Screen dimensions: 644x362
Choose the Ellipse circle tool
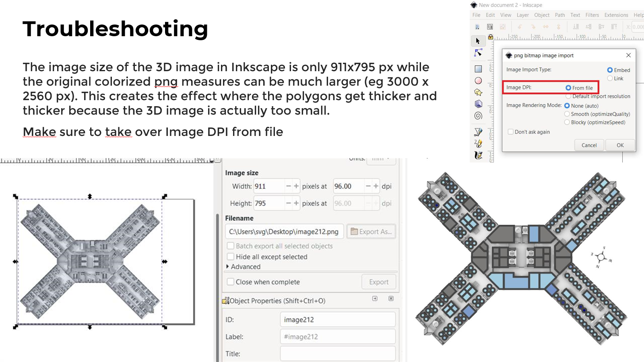click(478, 80)
